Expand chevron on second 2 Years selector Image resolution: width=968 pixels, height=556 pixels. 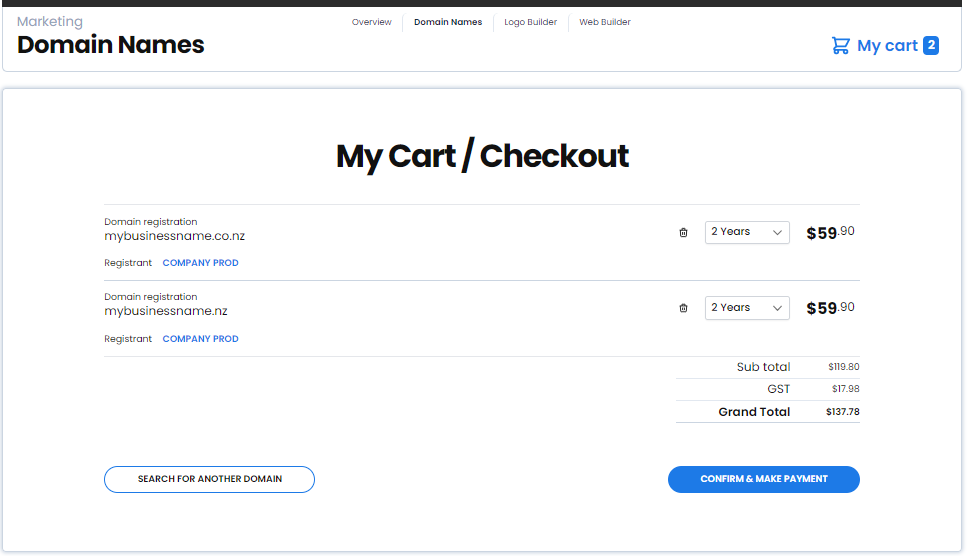(777, 308)
